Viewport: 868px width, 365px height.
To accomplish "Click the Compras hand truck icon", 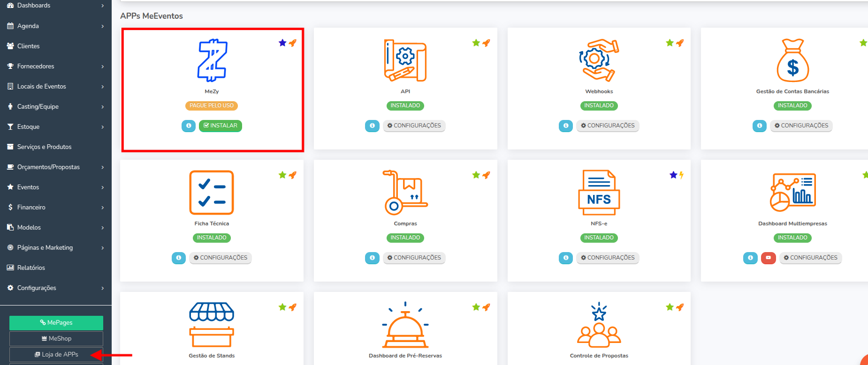I will 405,193.
